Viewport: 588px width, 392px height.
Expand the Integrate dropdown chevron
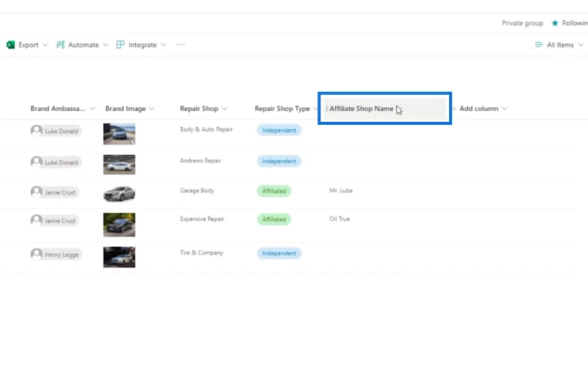[163, 45]
